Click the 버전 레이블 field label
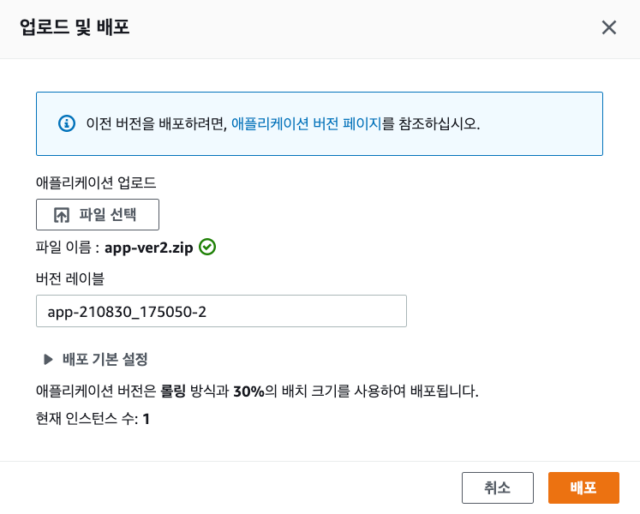 [x=70, y=278]
